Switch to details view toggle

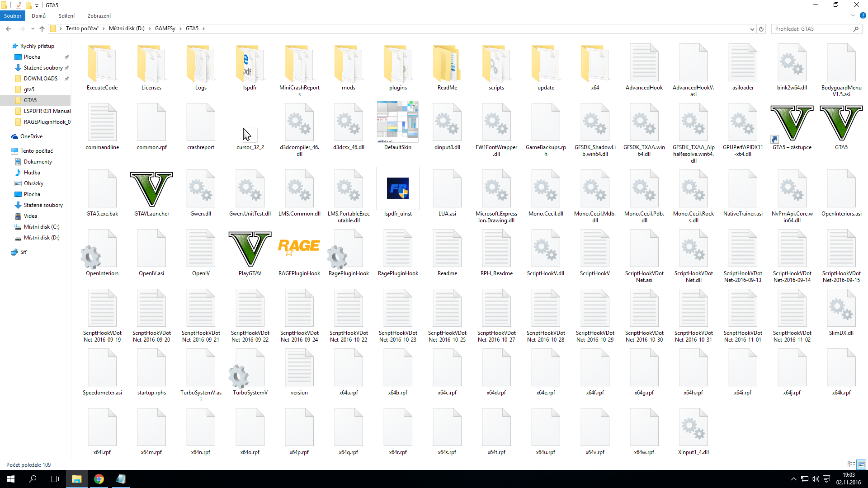coord(851,465)
